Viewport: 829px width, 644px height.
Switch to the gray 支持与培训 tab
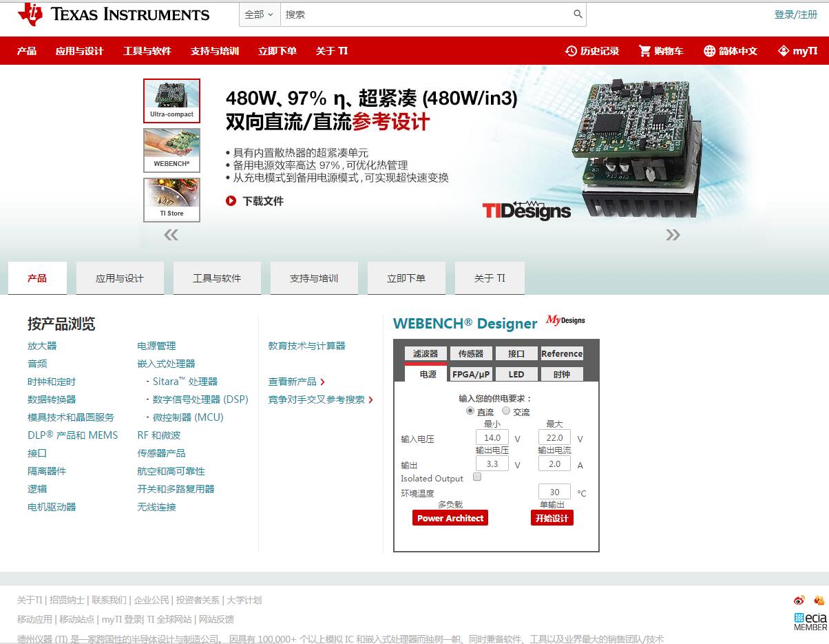(x=314, y=278)
